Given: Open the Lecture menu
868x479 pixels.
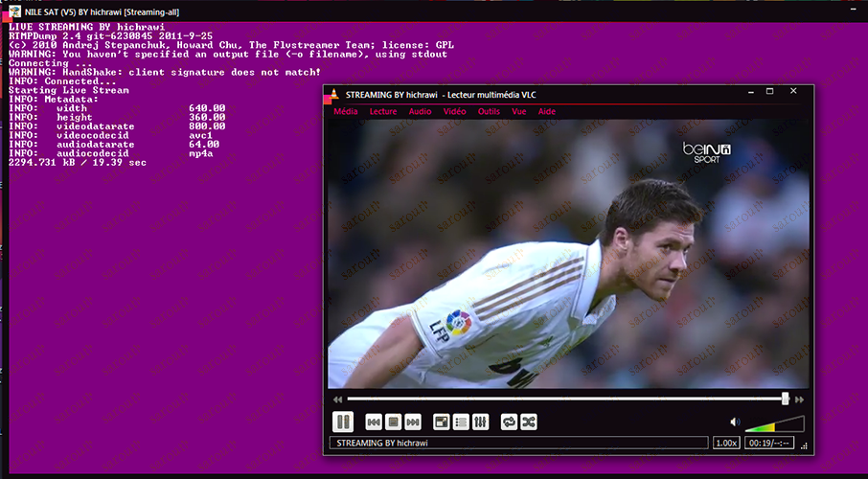Looking at the screenshot, I should [383, 111].
